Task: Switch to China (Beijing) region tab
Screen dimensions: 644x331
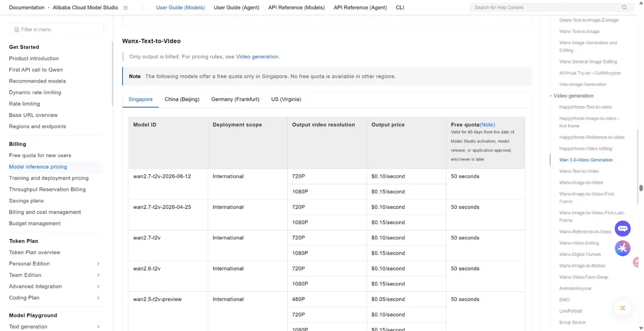Action: (182, 99)
